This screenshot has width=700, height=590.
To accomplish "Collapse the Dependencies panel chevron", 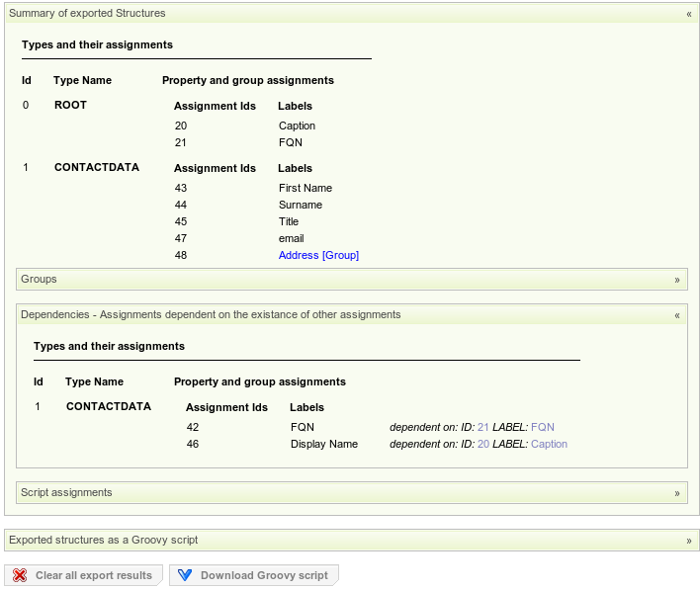I will click(677, 315).
